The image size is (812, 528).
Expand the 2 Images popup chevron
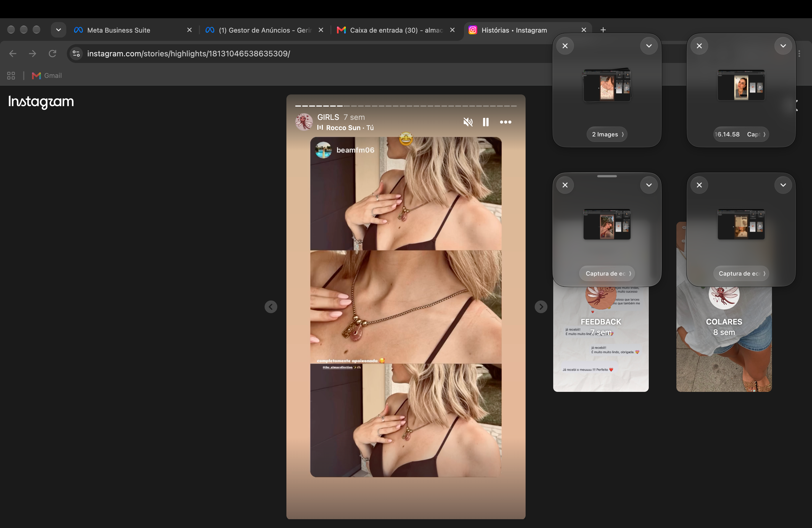pos(648,46)
